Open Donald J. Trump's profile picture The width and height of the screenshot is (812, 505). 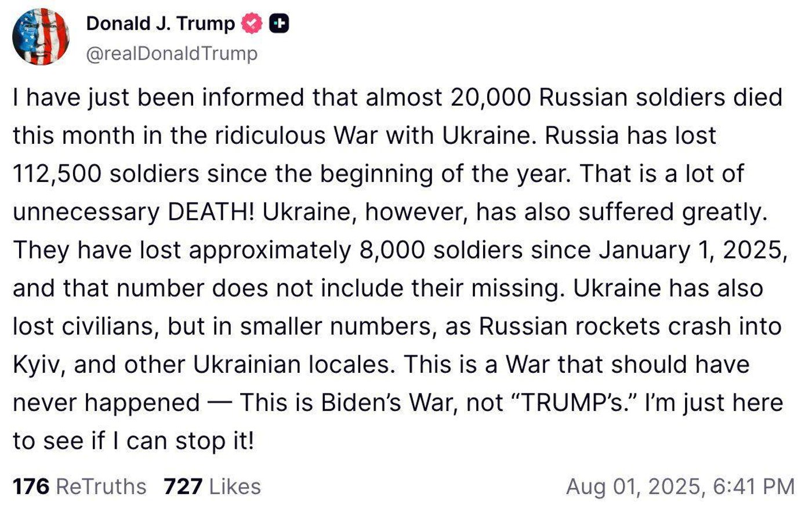41,36
